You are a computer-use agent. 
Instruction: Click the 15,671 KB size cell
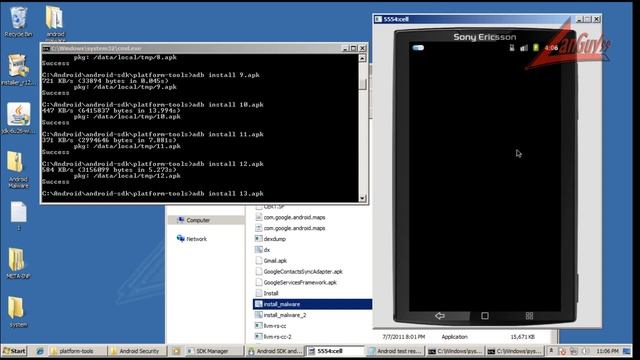[522, 337]
